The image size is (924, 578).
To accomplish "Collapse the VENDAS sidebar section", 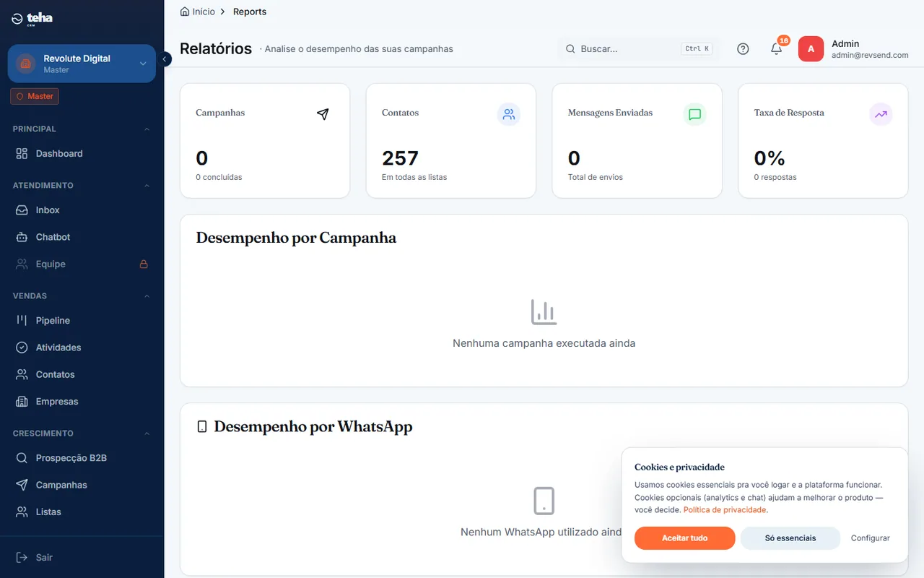I will click(x=147, y=296).
